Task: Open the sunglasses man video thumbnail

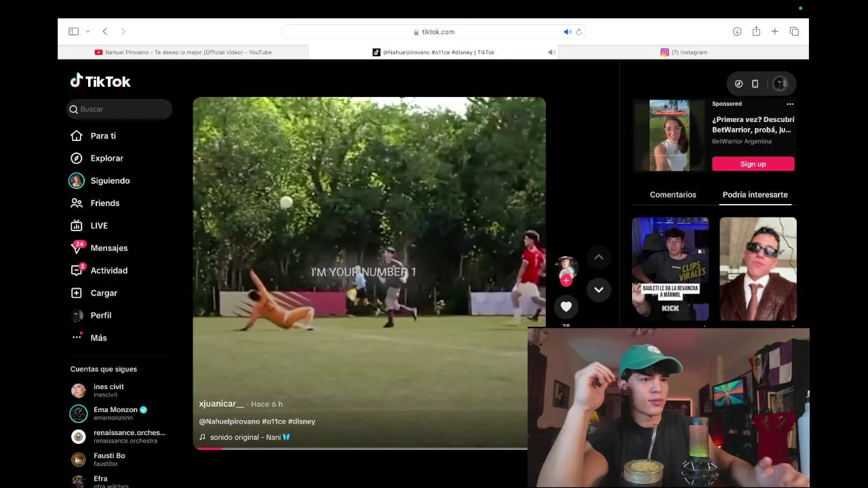Action: (x=757, y=268)
